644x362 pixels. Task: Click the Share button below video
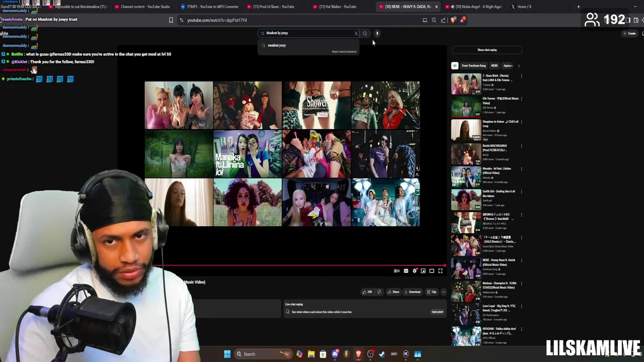(x=393, y=292)
